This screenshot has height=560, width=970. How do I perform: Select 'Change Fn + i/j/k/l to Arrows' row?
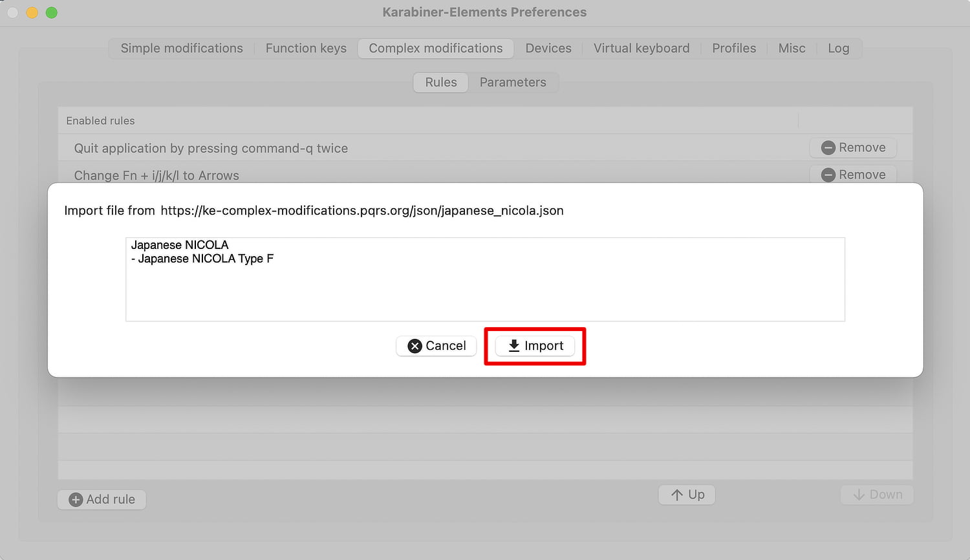485,173
